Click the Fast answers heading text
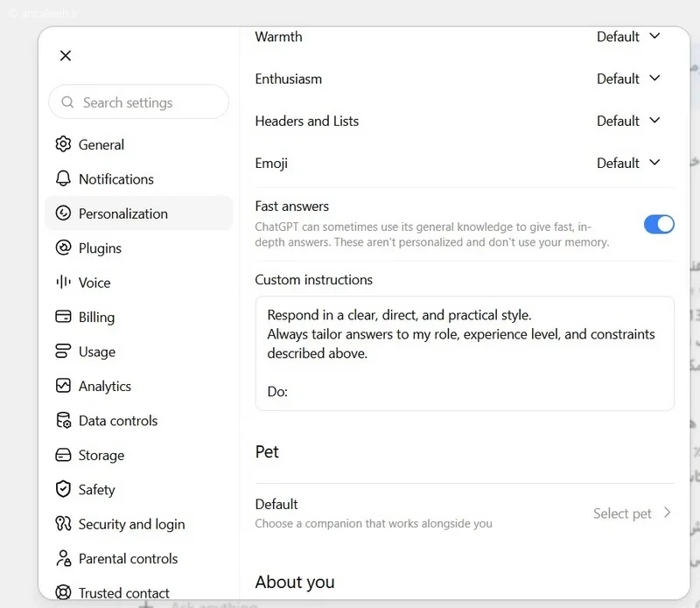Image resolution: width=700 pixels, height=608 pixels. 292,206
